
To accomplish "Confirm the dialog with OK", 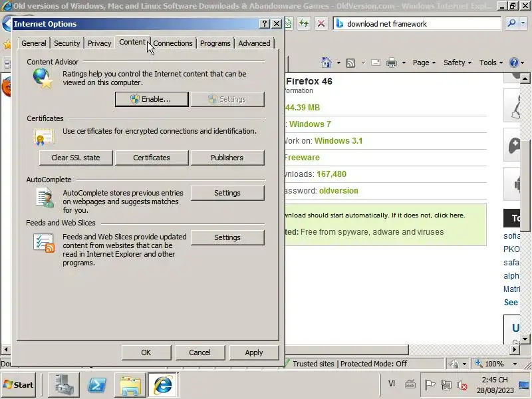I will (x=146, y=352).
